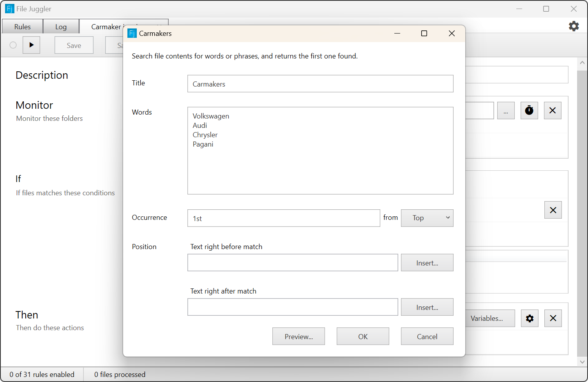Maximize the File Juggler main window
Image resolution: width=588 pixels, height=382 pixels.
click(546, 9)
